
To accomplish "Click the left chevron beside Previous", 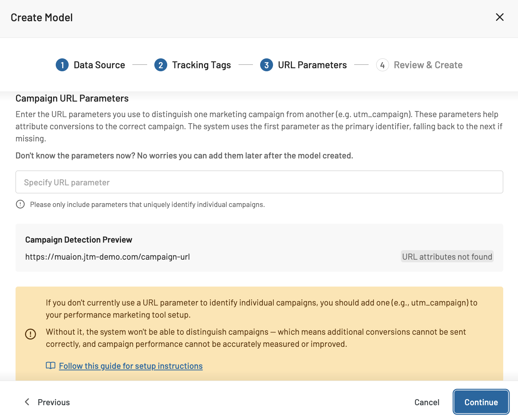I will (x=27, y=402).
